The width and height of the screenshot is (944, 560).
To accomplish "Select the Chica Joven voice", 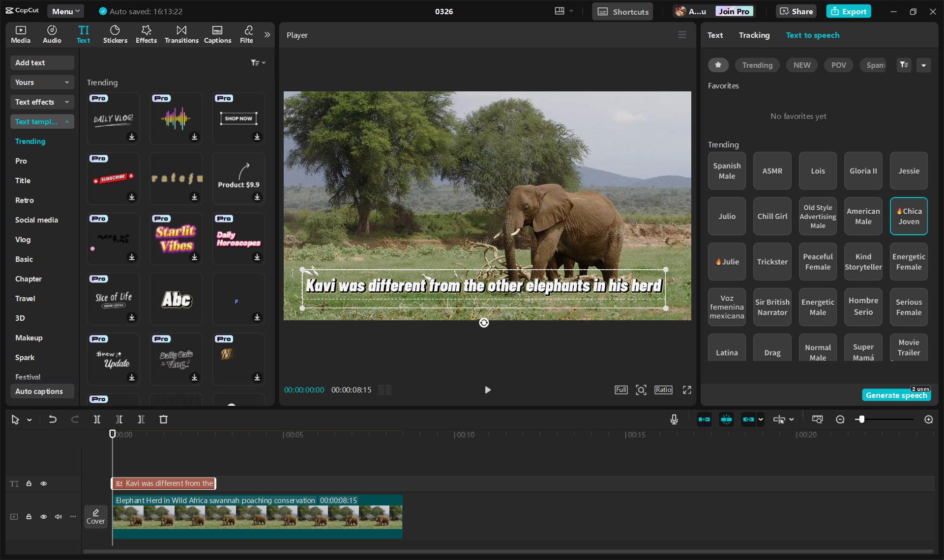I will coord(908,216).
